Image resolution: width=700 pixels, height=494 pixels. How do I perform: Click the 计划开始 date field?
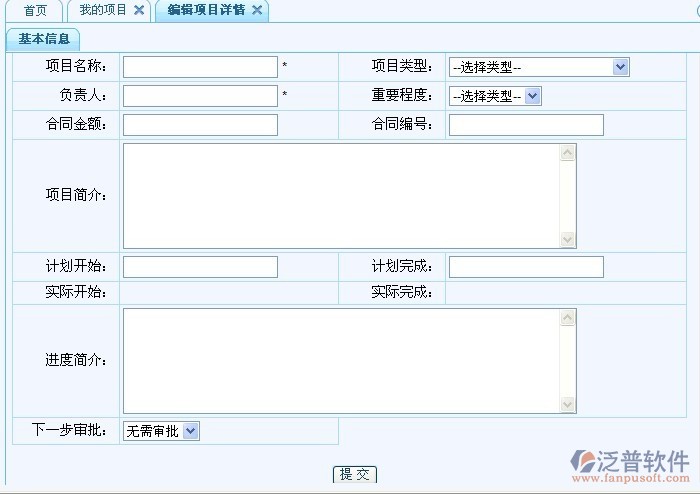[x=200, y=267]
